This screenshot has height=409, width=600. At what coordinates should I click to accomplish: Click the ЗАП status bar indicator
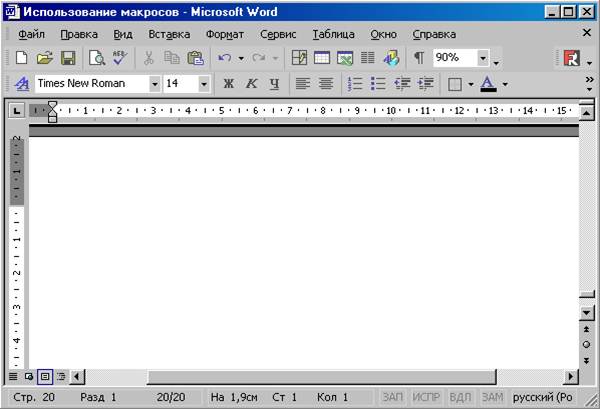tap(392, 397)
